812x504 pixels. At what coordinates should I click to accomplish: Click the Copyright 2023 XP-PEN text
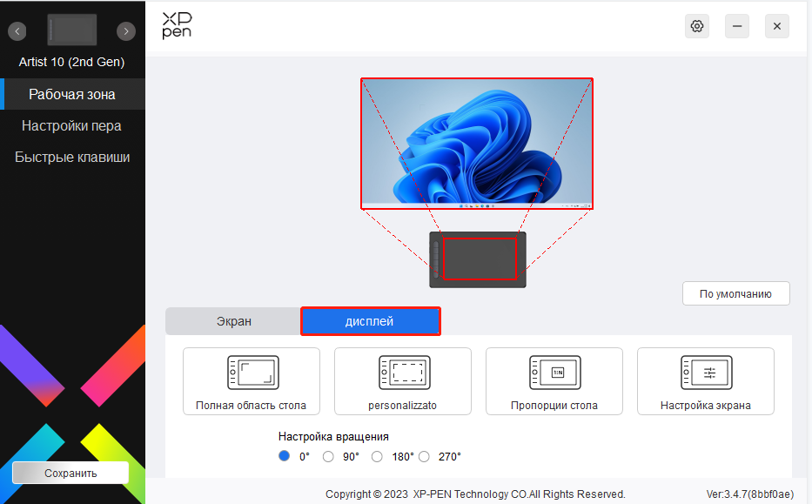tap(475, 494)
